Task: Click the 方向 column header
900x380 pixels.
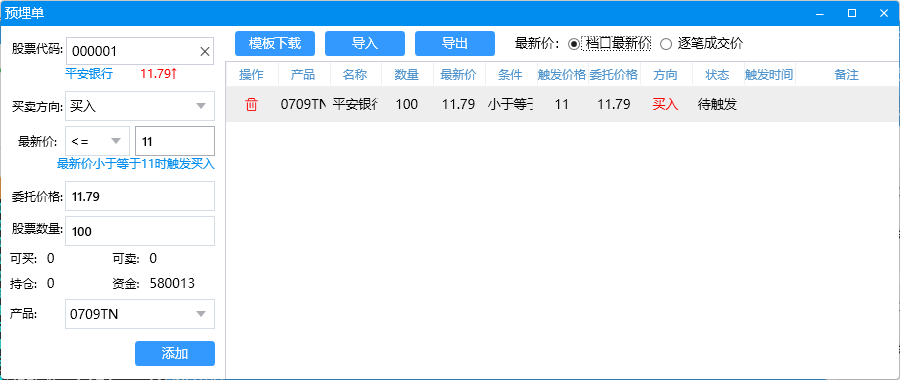Action: tap(665, 75)
